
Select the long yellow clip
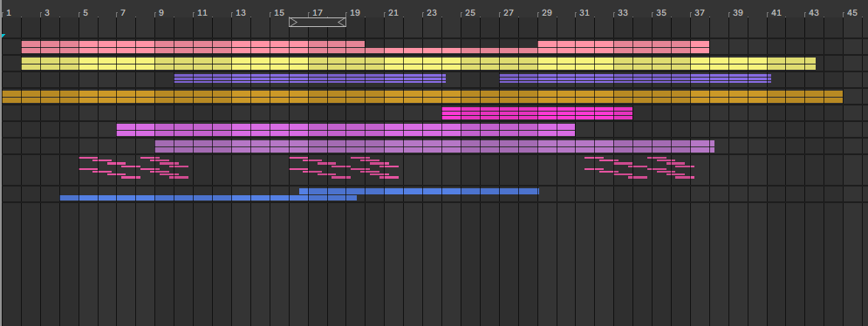tap(419, 64)
